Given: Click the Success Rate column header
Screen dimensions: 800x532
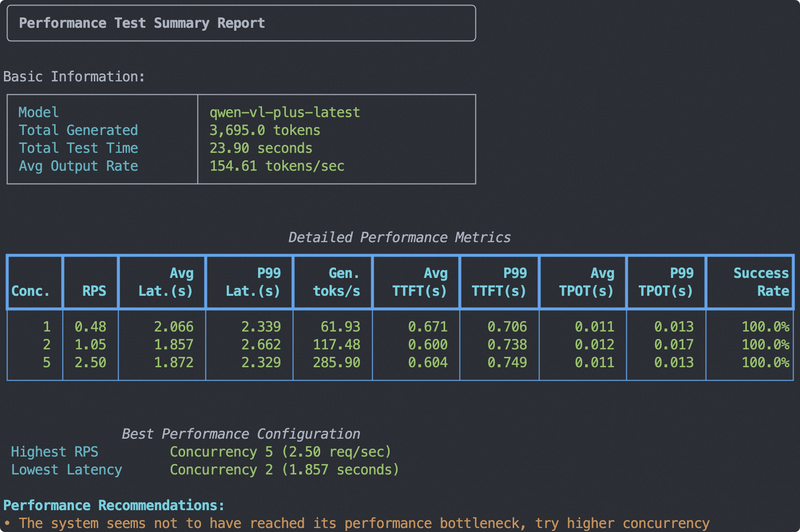Looking at the screenshot, I should tap(761, 282).
